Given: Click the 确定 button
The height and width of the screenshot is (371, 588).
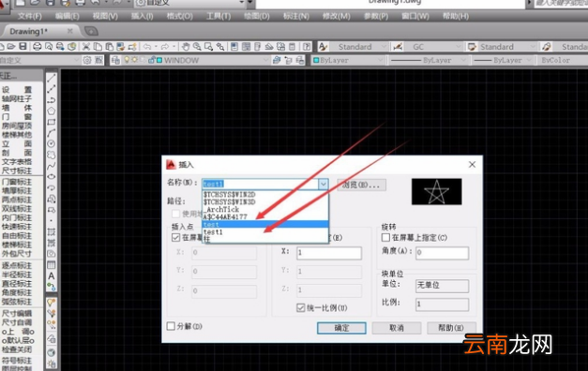Looking at the screenshot, I should 341,328.
